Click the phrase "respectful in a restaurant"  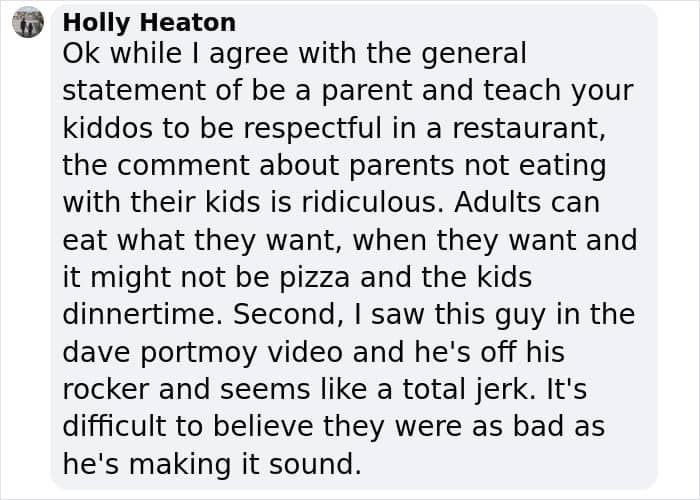[x=424, y=128]
